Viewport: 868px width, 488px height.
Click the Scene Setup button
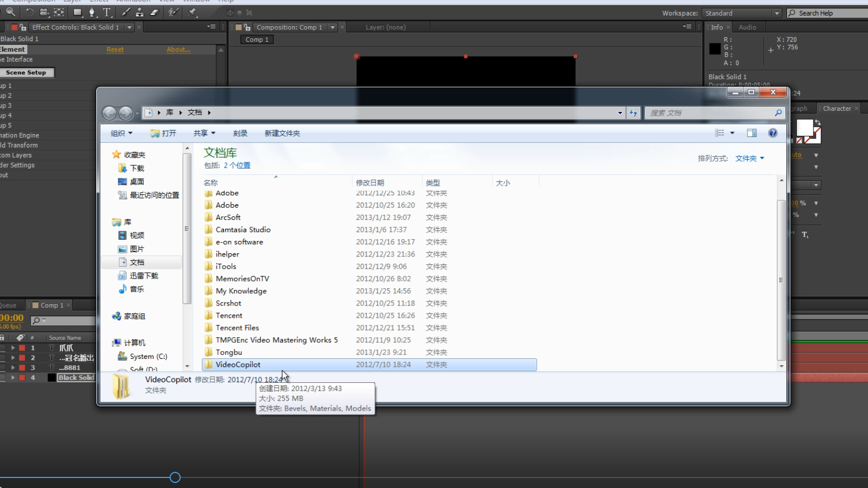click(x=26, y=72)
